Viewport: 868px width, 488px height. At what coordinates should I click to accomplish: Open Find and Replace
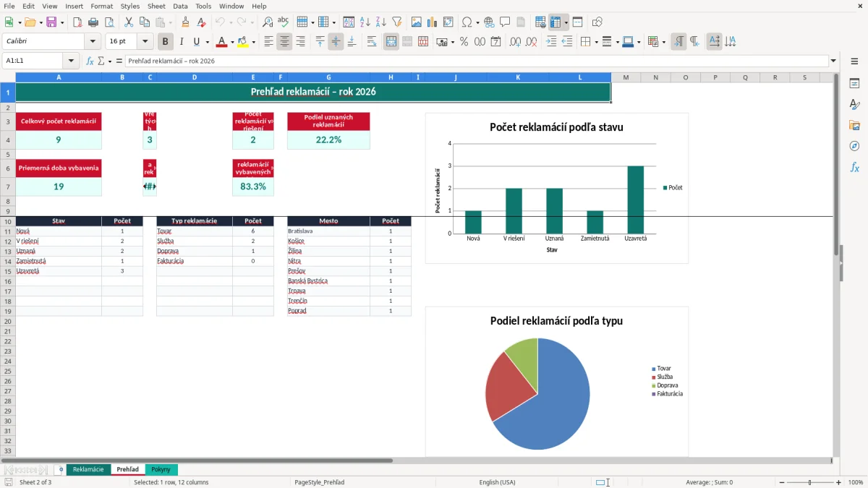[x=268, y=22]
